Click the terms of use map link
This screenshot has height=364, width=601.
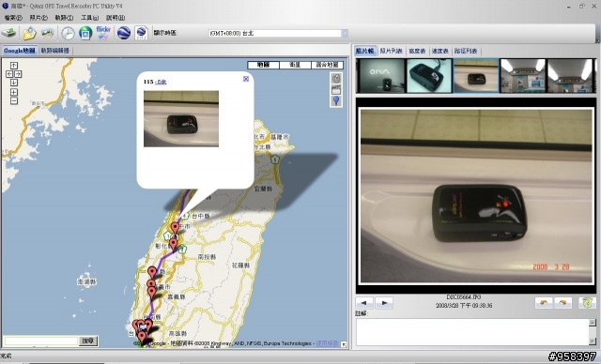point(328,343)
